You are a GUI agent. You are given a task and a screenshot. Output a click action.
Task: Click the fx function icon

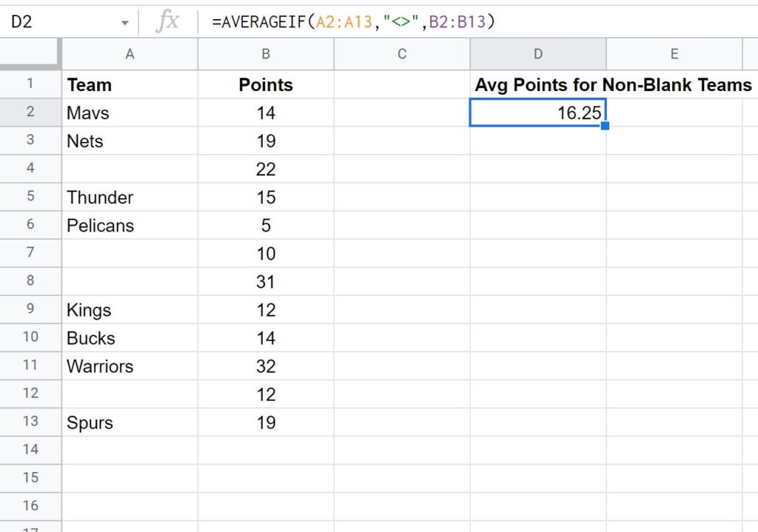click(x=167, y=21)
